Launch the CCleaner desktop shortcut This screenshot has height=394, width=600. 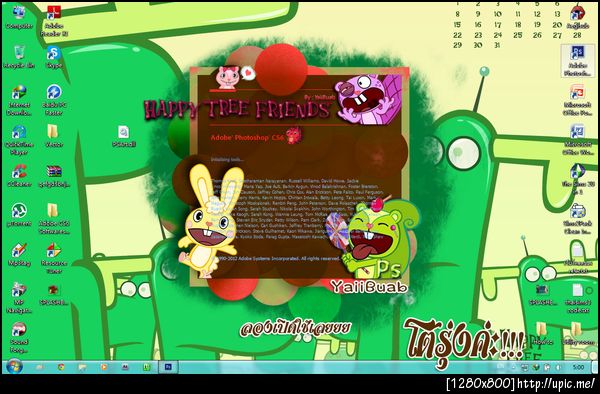tap(19, 176)
